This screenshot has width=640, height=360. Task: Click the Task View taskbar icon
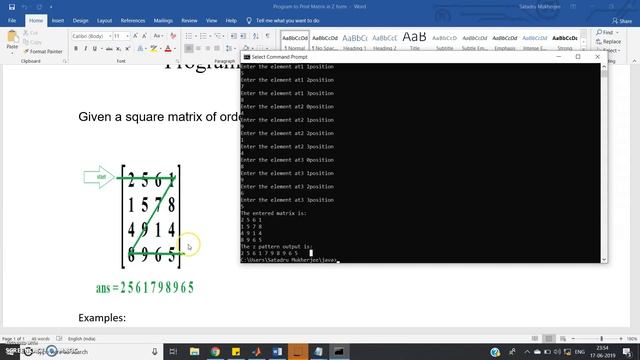(x=173, y=351)
